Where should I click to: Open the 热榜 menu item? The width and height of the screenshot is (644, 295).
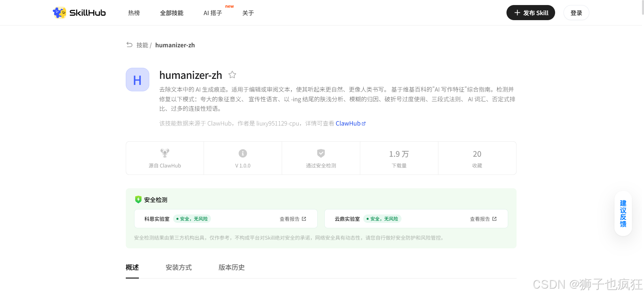coord(134,13)
